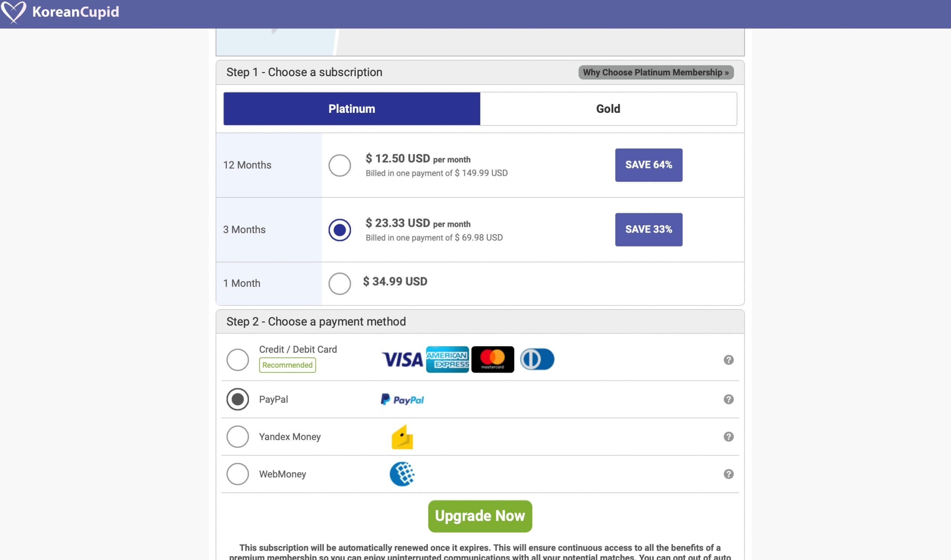Click the KoreanCupid heart logo
Image resolution: width=951 pixels, height=560 pixels.
(x=14, y=12)
